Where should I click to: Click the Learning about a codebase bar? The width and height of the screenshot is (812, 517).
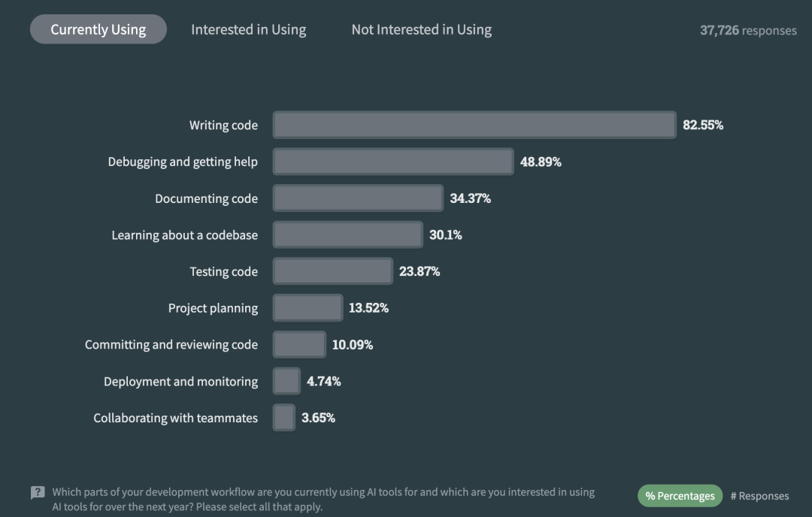pyautogui.click(x=347, y=235)
